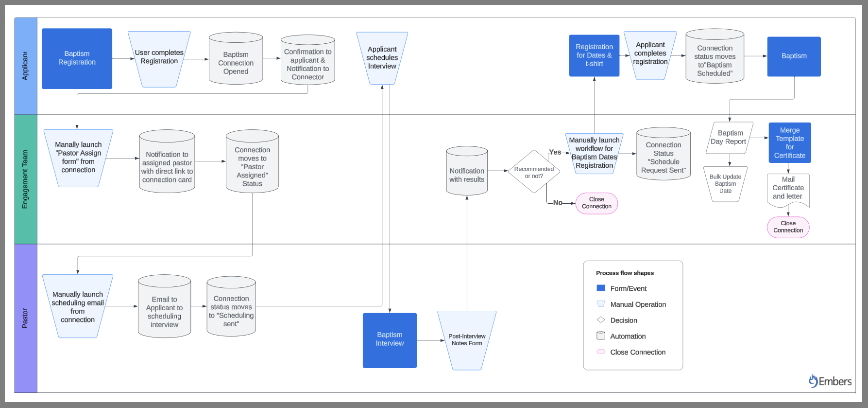Select the Applicant swimlane header
The height and width of the screenshot is (408, 868).
click(x=26, y=66)
